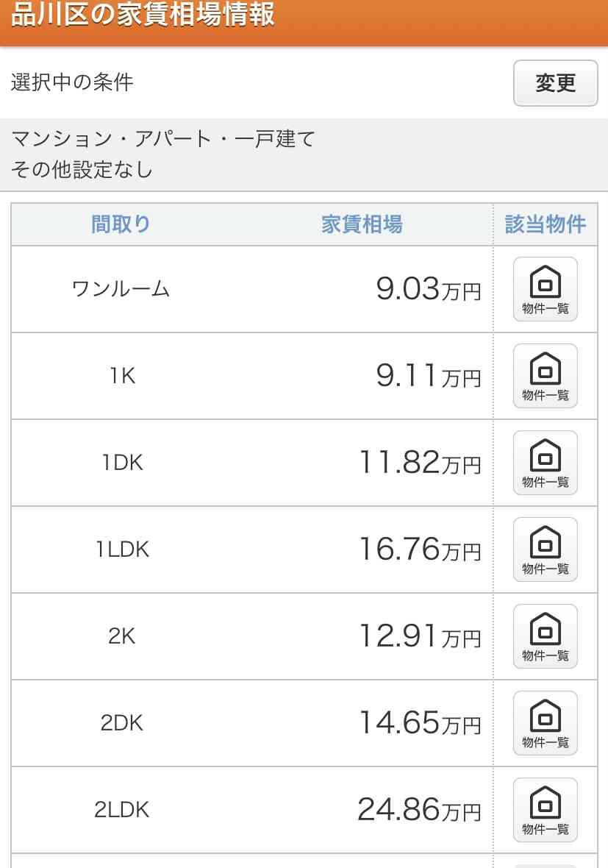Image resolution: width=608 pixels, height=868 pixels.
Task: Click the 24.86万円 rent value
Action: [419, 810]
